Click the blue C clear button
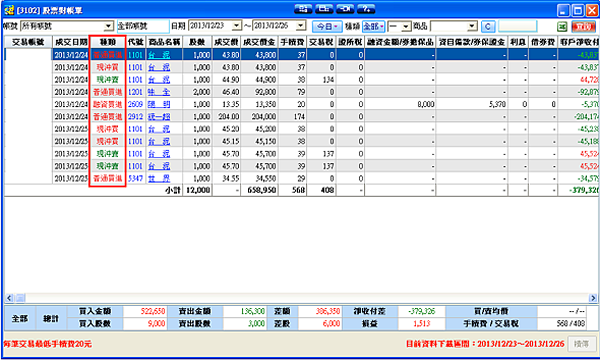This screenshot has height=360, width=600. click(x=488, y=26)
